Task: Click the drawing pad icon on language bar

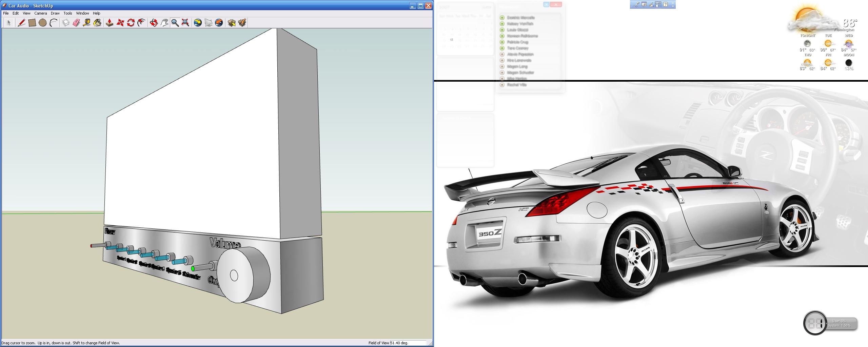Action: tap(658, 4)
